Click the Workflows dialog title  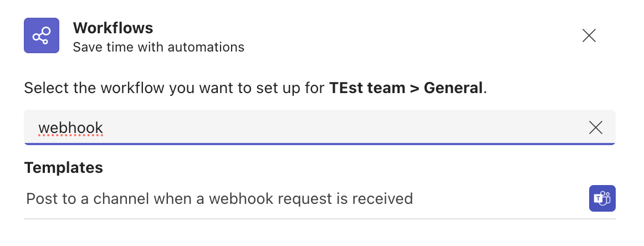113,28
